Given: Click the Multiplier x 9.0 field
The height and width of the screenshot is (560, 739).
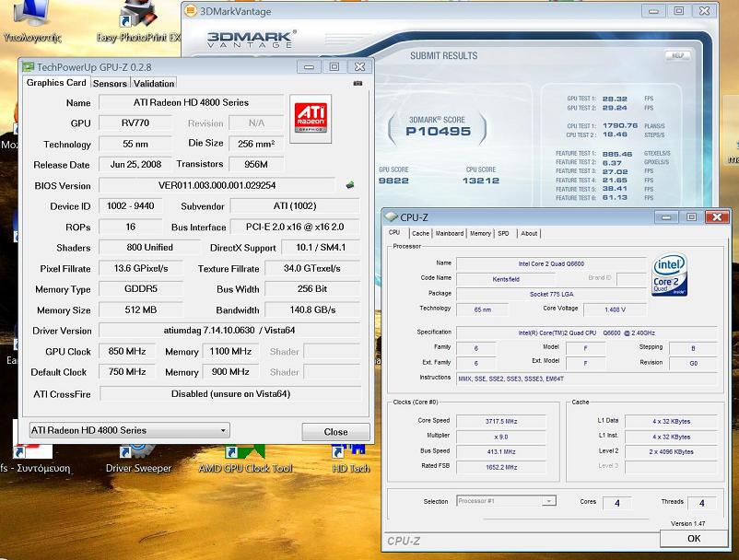Looking at the screenshot, I should point(501,437).
